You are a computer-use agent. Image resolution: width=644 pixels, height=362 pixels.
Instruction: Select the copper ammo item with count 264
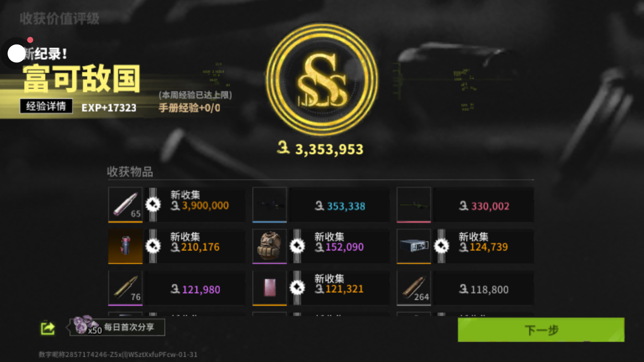pos(414,288)
